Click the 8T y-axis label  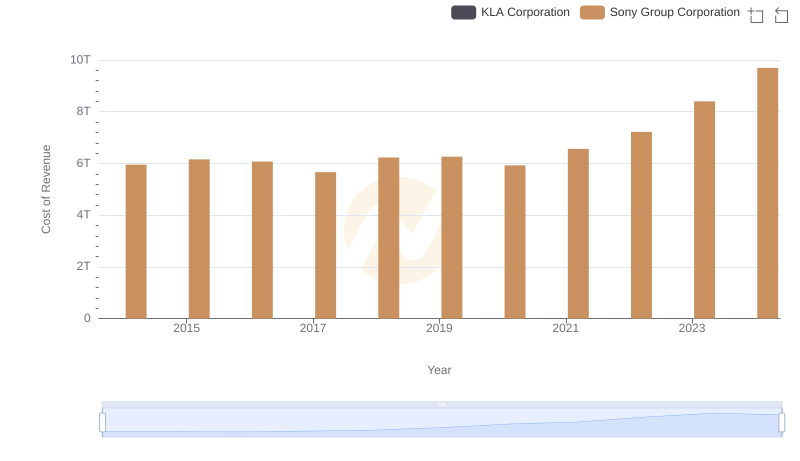[x=83, y=111]
